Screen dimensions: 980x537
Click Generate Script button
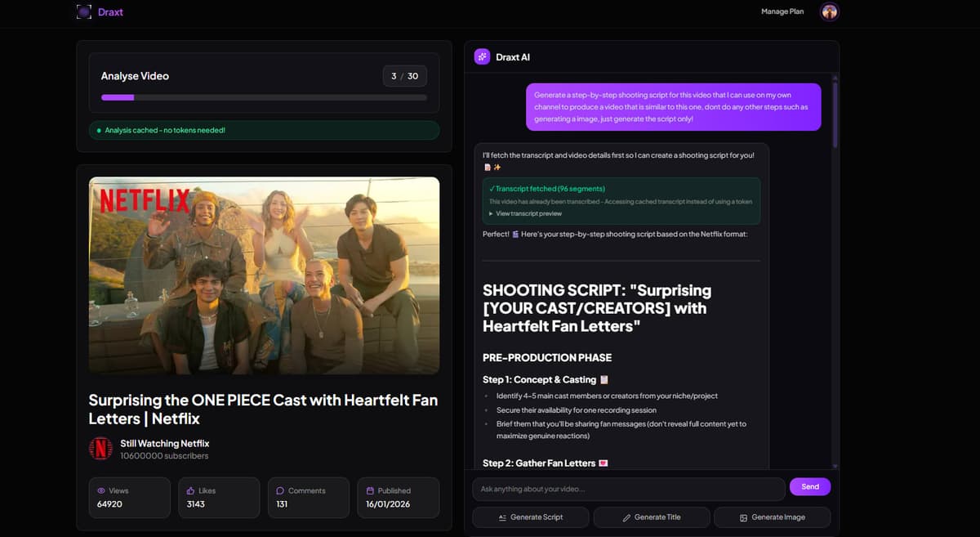(x=530, y=517)
